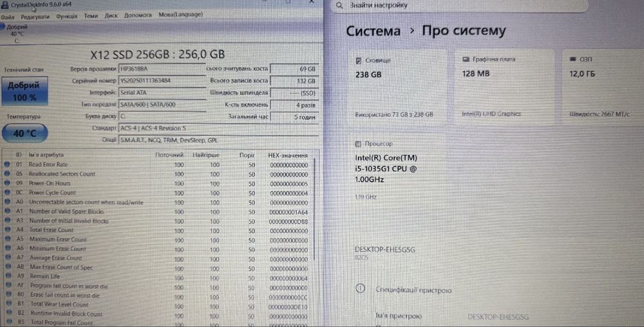The width and height of the screenshot is (644, 327).
Task: Open the Теми menu
Action: (91, 15)
